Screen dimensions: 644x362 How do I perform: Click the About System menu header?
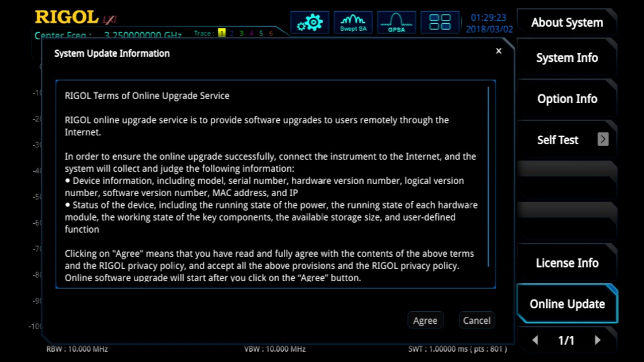pyautogui.click(x=567, y=23)
